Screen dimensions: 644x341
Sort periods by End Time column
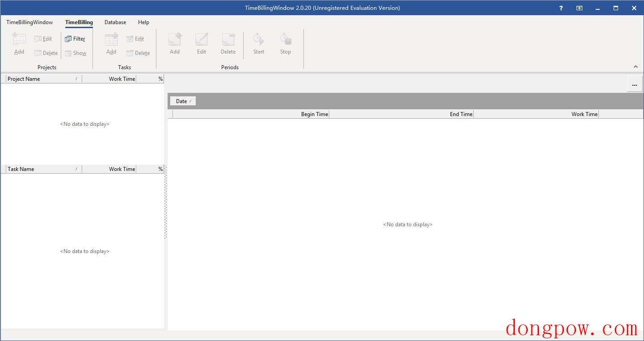401,114
